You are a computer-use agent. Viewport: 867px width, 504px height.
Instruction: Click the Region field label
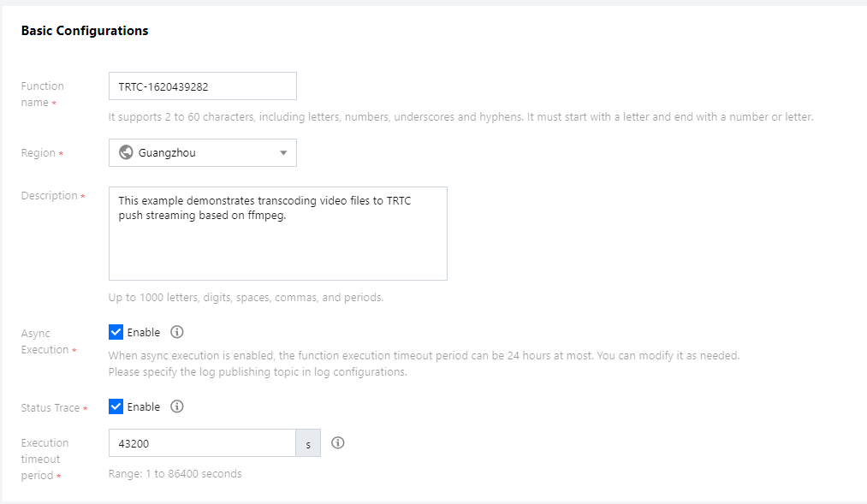tap(39, 153)
